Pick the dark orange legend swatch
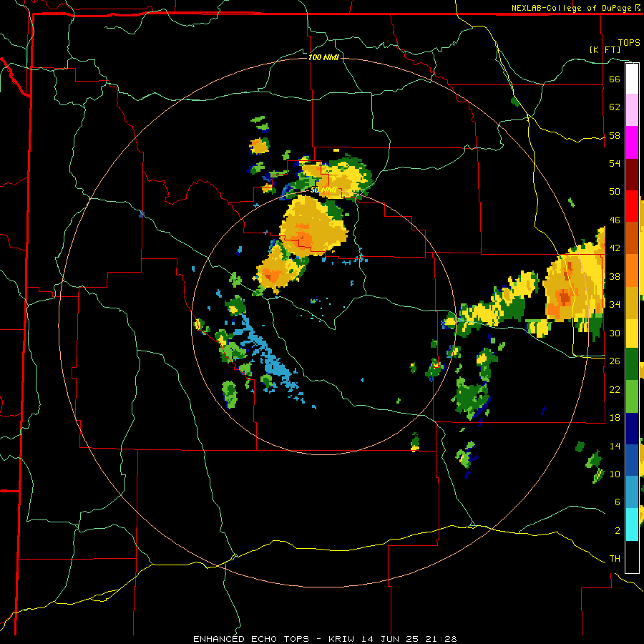This screenshot has height=644, width=644. coord(632,238)
